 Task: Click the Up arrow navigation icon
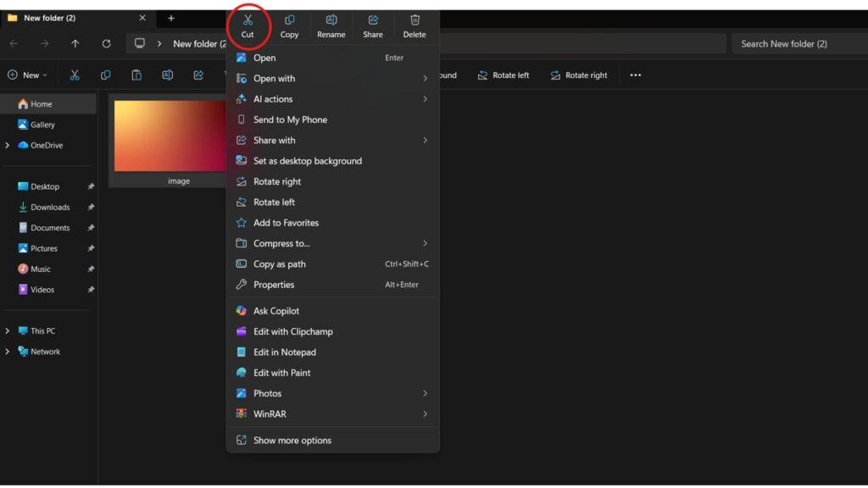(x=75, y=44)
